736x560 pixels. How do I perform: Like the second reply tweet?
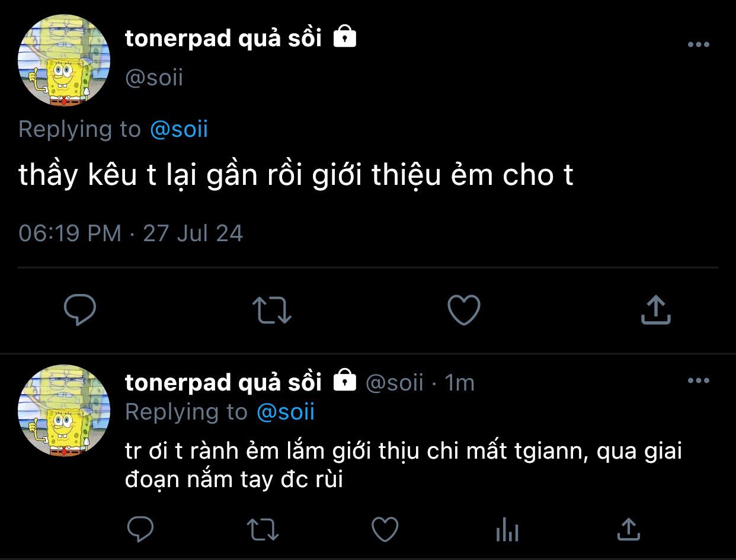tap(384, 529)
